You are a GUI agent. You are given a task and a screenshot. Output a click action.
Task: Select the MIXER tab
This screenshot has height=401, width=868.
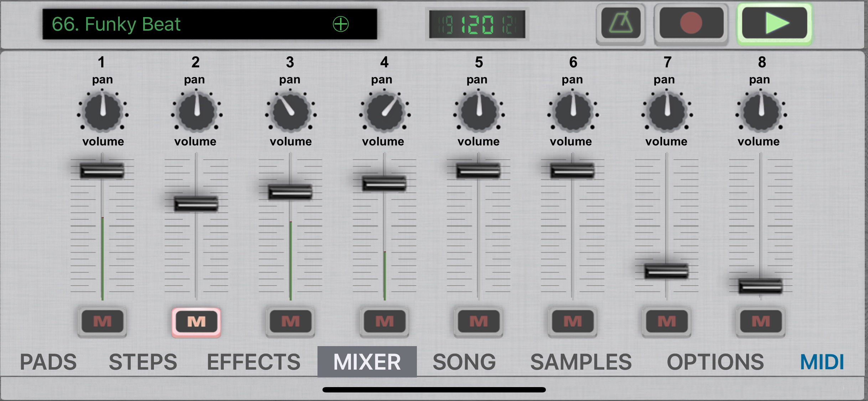coord(367,362)
